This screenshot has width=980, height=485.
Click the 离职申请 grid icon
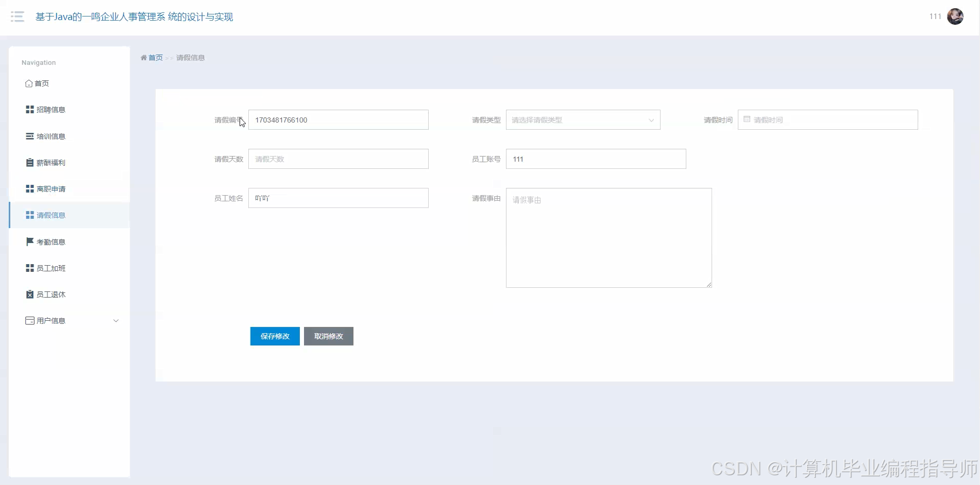pyautogui.click(x=30, y=189)
